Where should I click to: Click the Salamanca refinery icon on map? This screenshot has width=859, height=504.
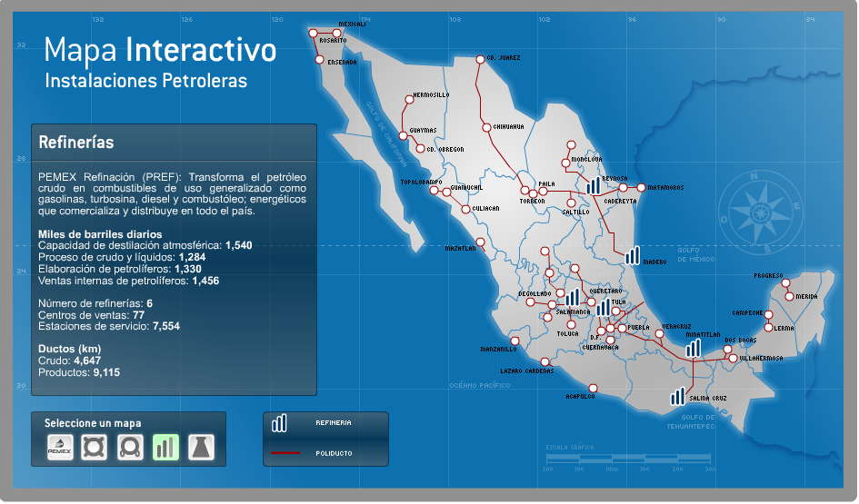point(573,298)
